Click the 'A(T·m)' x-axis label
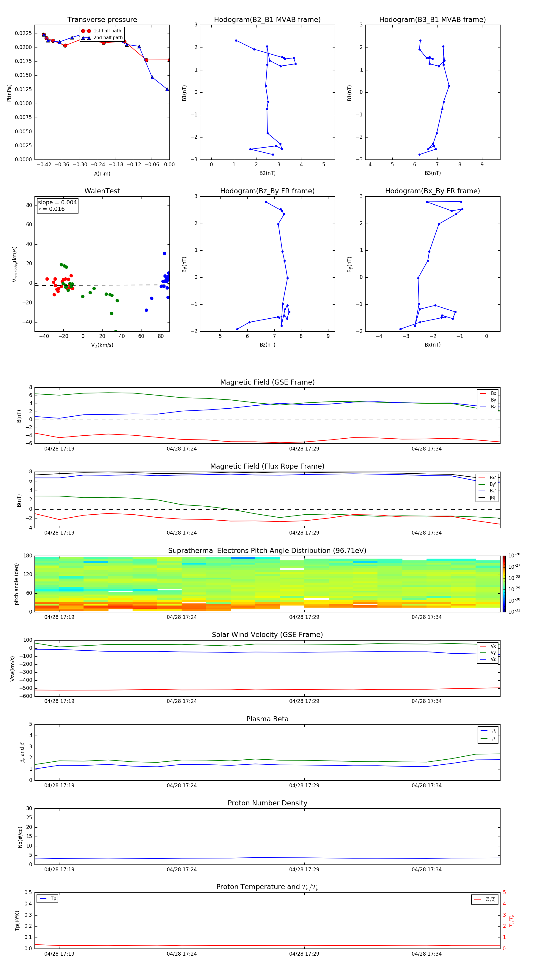Image resolution: width=535 pixels, height=980 pixels. 102,174
